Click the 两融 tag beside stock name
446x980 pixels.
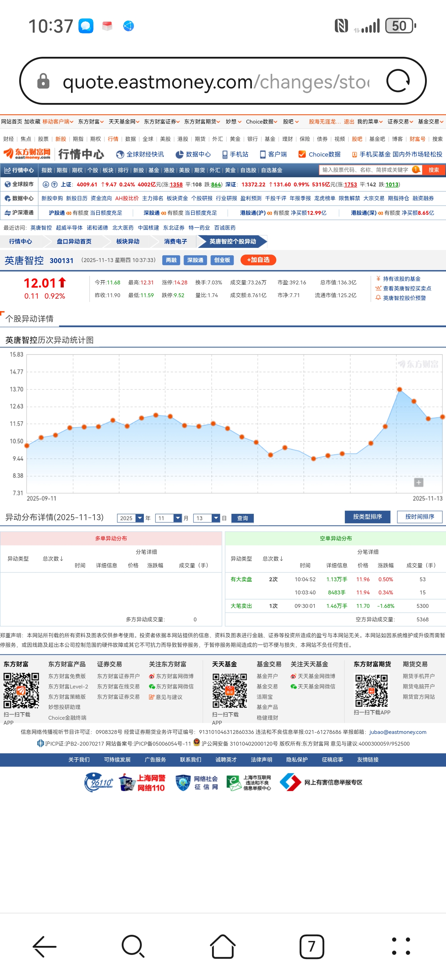pyautogui.click(x=171, y=260)
